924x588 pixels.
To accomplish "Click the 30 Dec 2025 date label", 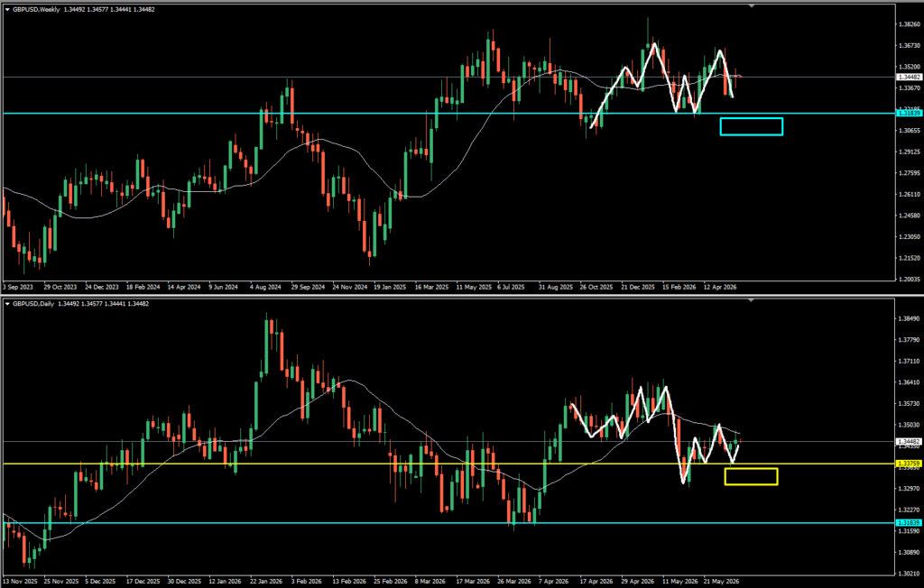I will (184, 581).
